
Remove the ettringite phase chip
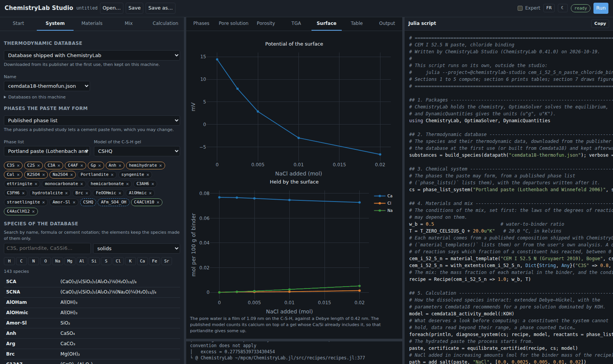tap(36, 184)
